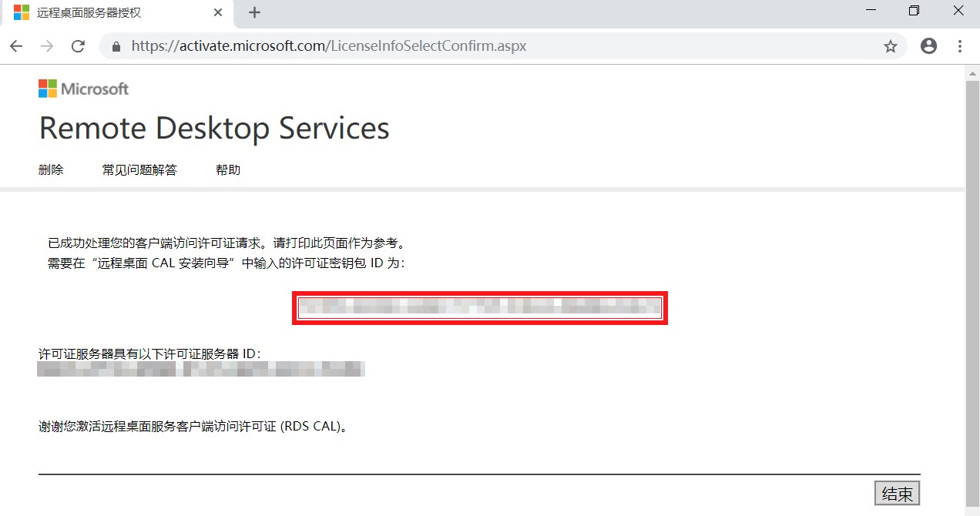Click the Microsoft logo
The height and width of the screenshot is (516, 980).
83,89
